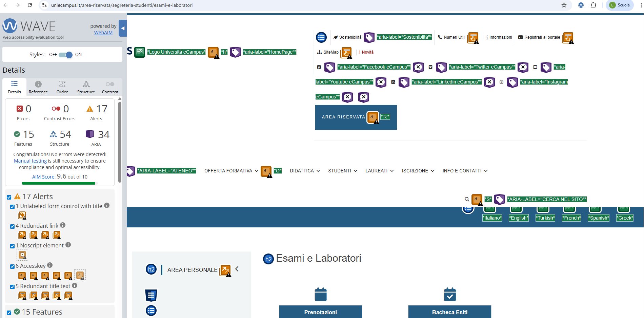Show info for Unlabeled form control with title
644x318 pixels.
point(107,205)
